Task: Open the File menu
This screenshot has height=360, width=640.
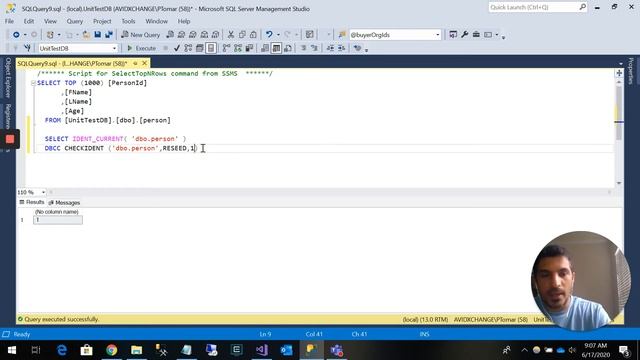Action: pos(9,21)
